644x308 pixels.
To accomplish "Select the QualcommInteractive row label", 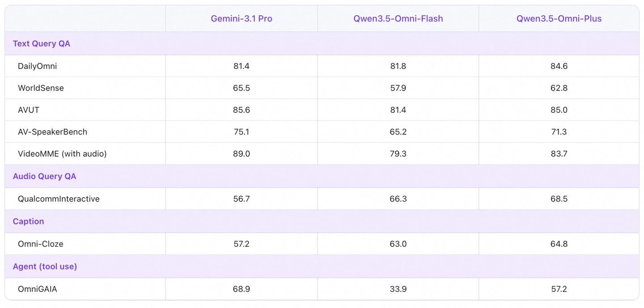I will click(59, 199).
